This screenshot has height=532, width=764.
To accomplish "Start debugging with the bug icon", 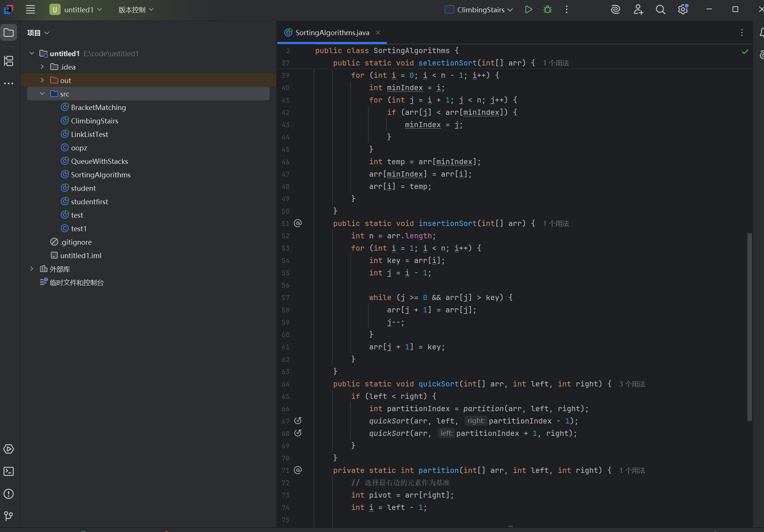I will click(547, 10).
